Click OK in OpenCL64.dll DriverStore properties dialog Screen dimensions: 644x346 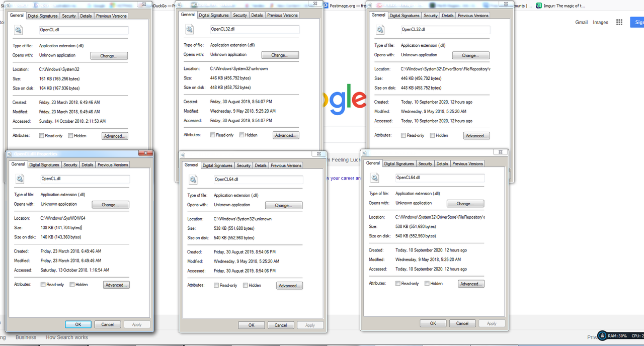pos(433,323)
